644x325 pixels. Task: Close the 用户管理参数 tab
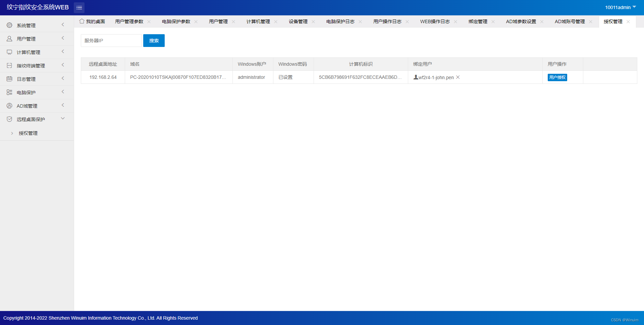pos(149,21)
